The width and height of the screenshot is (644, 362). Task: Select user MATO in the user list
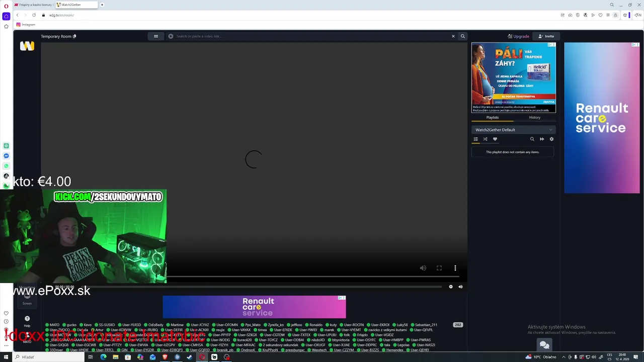pyautogui.click(x=52, y=325)
